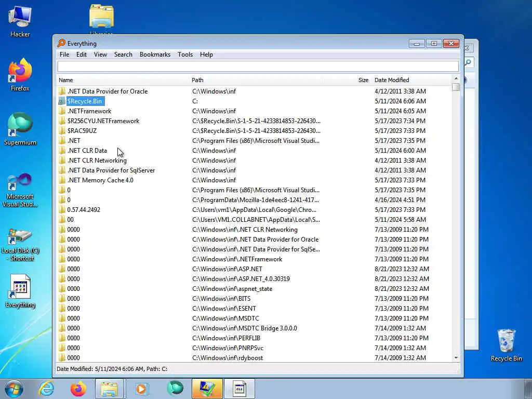The height and width of the screenshot is (399, 532).
Task: Click the search magnifier in the background window
Action: click(469, 62)
